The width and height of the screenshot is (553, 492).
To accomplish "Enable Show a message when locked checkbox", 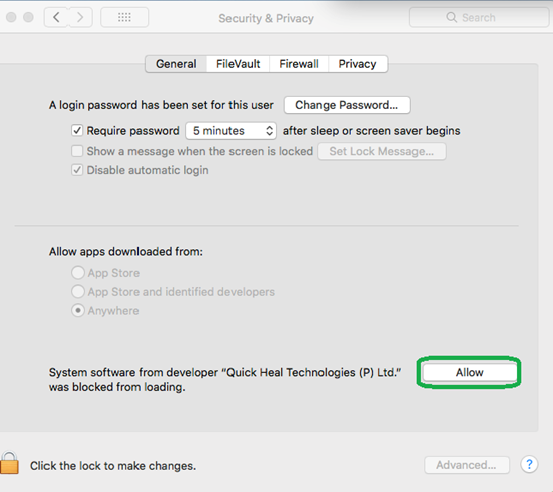I will 77,151.
